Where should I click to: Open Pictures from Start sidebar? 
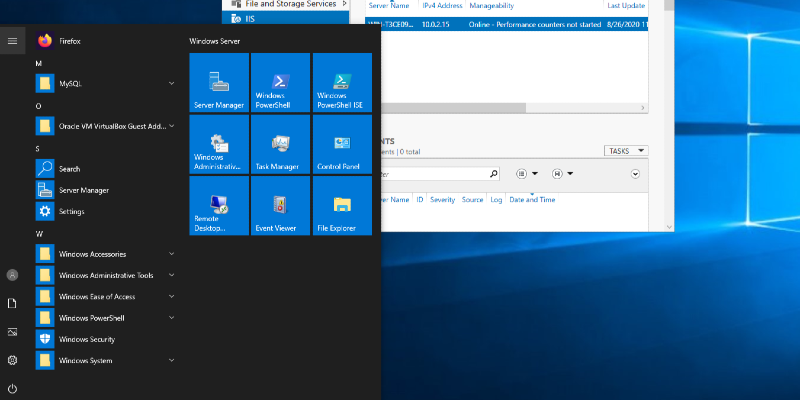(x=12, y=332)
